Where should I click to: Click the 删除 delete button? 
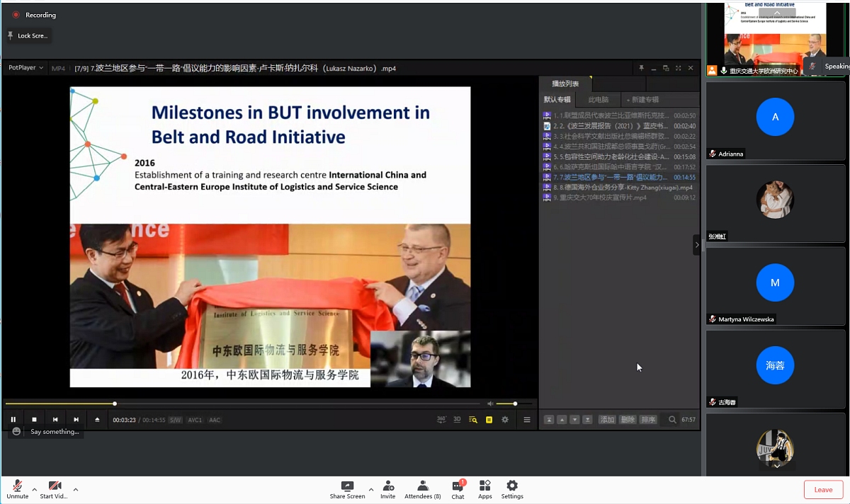click(x=628, y=420)
